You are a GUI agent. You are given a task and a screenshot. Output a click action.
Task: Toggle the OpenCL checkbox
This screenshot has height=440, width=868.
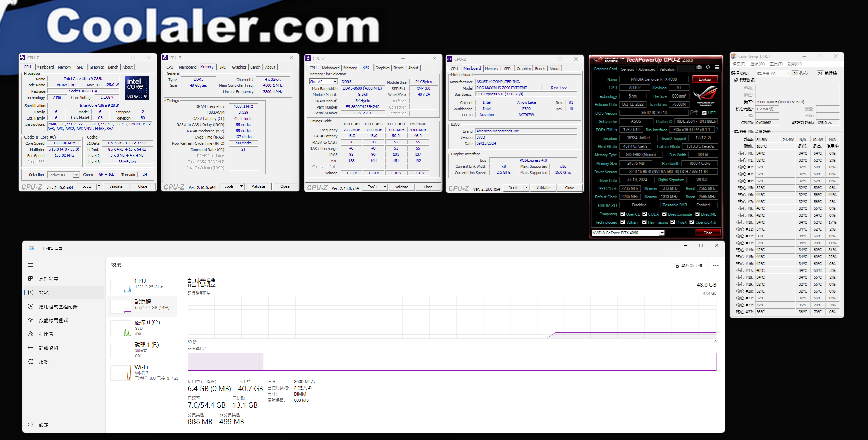point(622,214)
